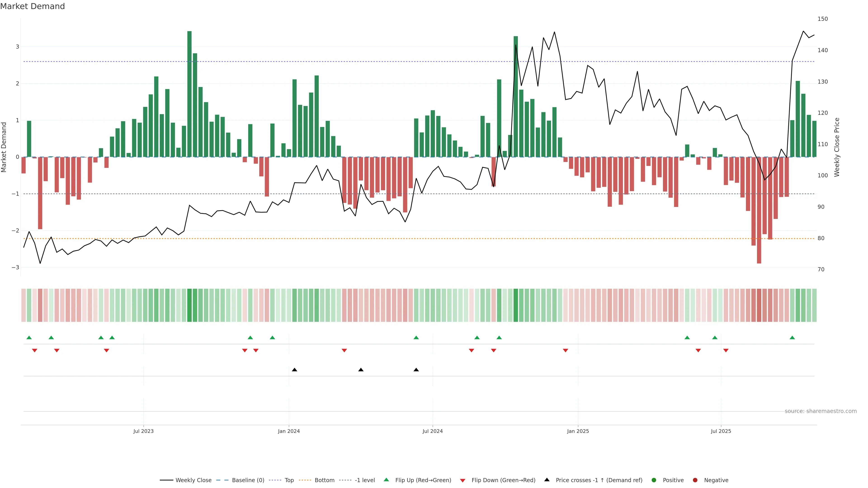Click the last green flip-up marker in the timeline
This screenshot has height=488, width=868.
[x=792, y=338]
